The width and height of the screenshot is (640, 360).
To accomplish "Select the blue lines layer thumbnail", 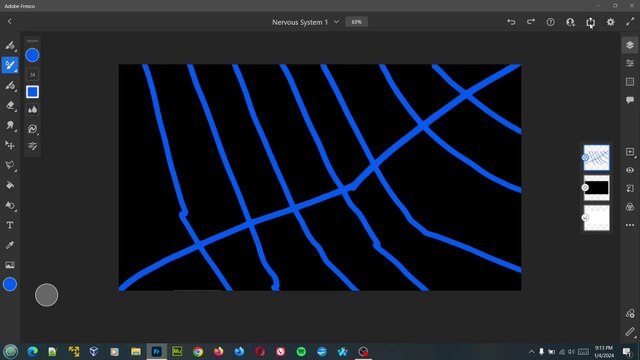I will point(596,158).
